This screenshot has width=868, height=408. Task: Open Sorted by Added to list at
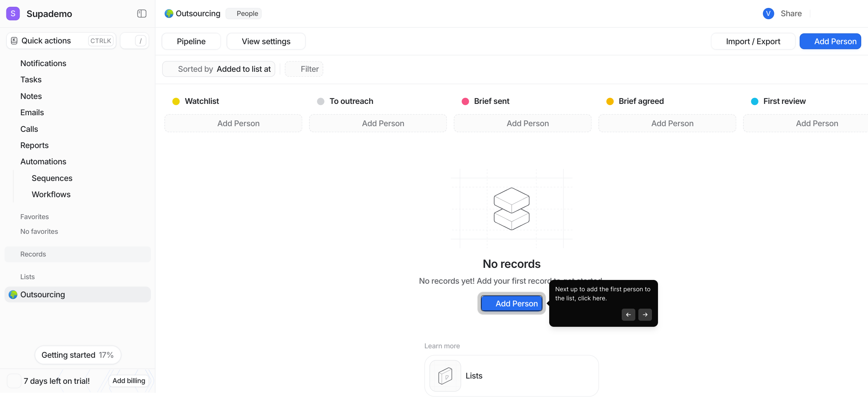(219, 69)
